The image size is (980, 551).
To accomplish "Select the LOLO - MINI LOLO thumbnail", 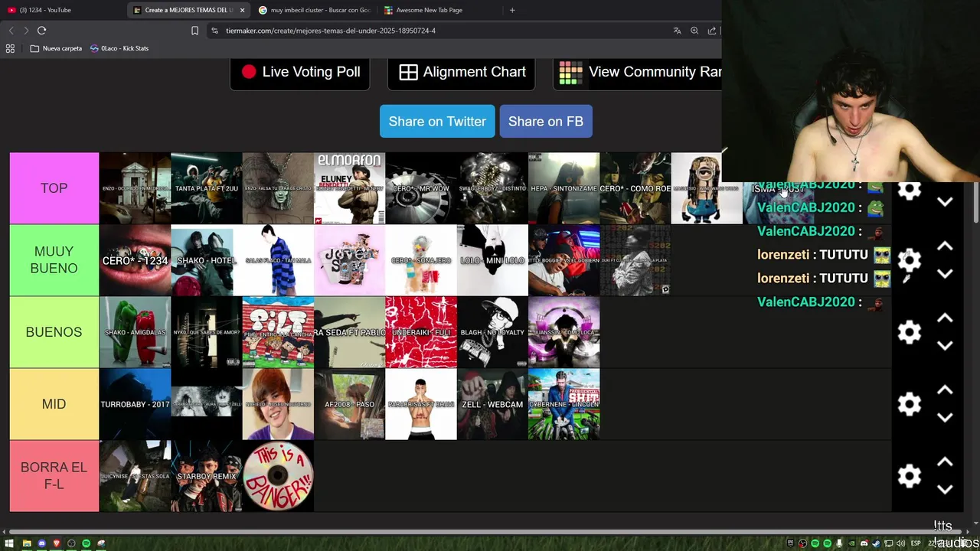I will coord(492,260).
